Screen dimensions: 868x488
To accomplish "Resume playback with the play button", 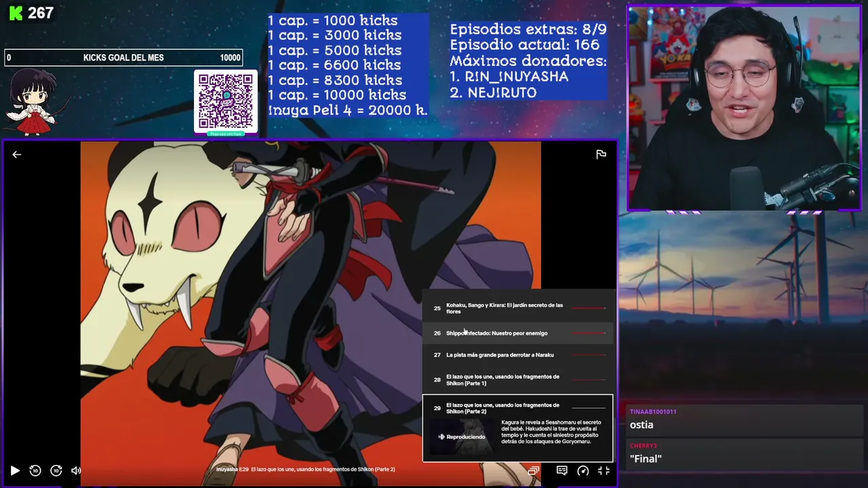I will [15, 470].
